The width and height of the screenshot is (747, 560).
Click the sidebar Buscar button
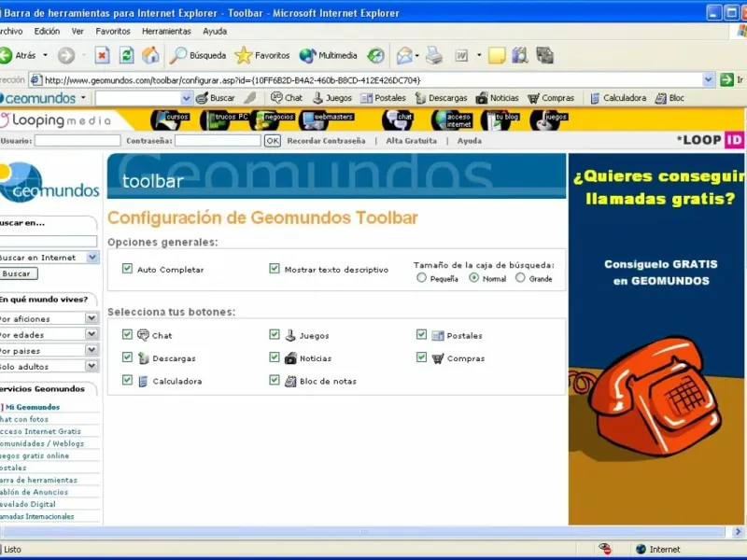click(x=18, y=273)
